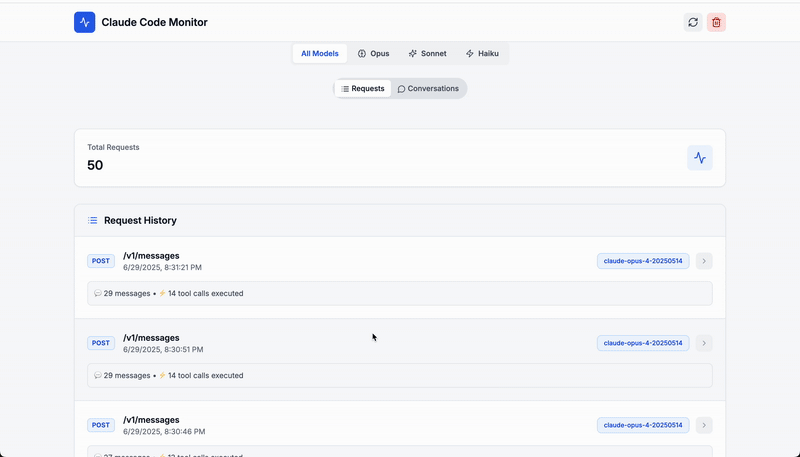Delete all requests with trash icon
Image resolution: width=800 pixels, height=457 pixels.
[716, 22]
